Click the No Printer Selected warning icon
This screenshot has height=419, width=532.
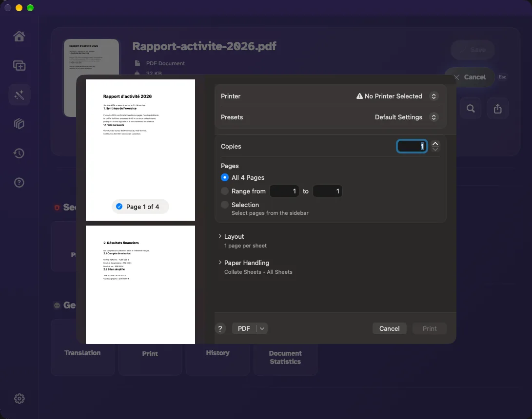coord(359,96)
